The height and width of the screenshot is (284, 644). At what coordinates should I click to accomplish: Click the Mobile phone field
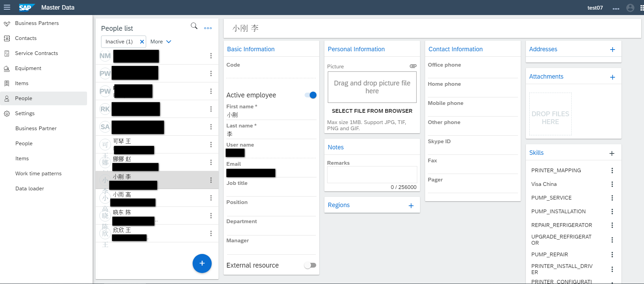(x=473, y=112)
